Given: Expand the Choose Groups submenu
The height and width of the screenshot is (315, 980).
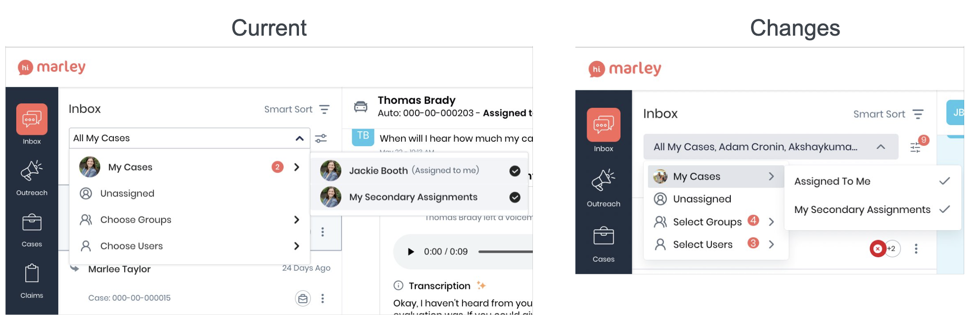Looking at the screenshot, I should point(296,220).
